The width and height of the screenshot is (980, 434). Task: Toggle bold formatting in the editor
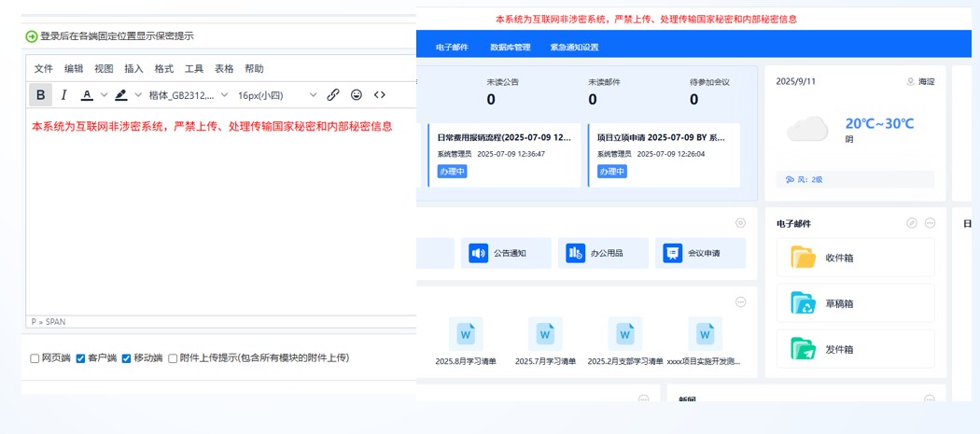tap(40, 94)
